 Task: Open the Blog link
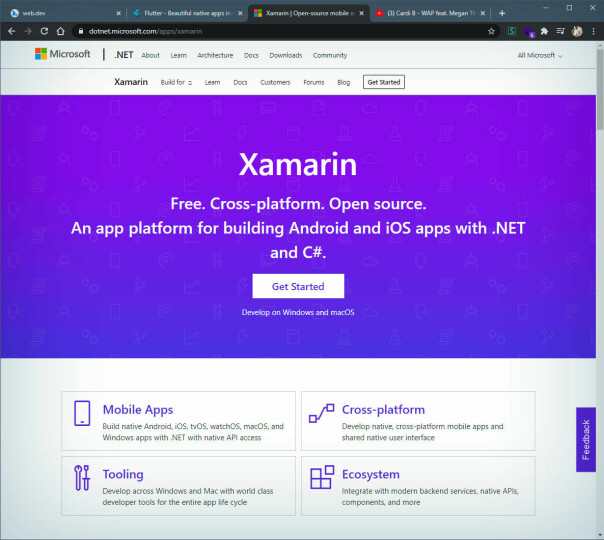point(344,82)
